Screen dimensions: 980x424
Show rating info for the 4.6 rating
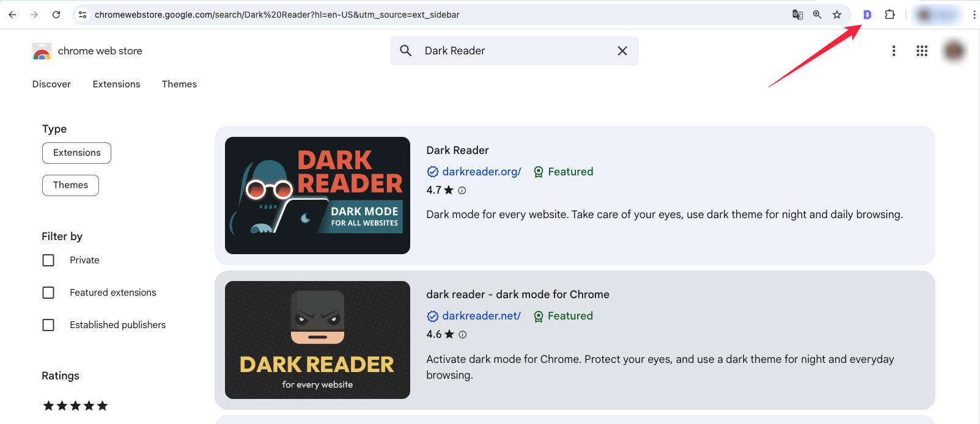click(463, 335)
